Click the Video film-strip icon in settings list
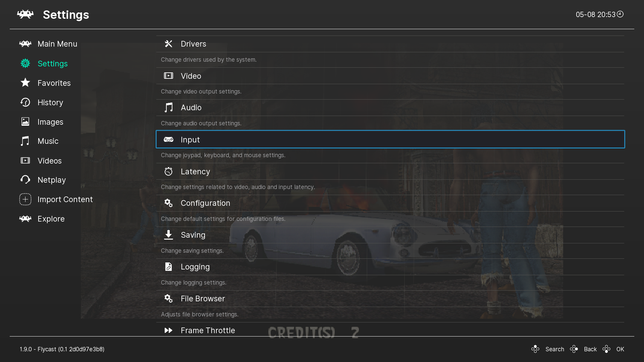This screenshot has height=362, width=644. pyautogui.click(x=168, y=76)
